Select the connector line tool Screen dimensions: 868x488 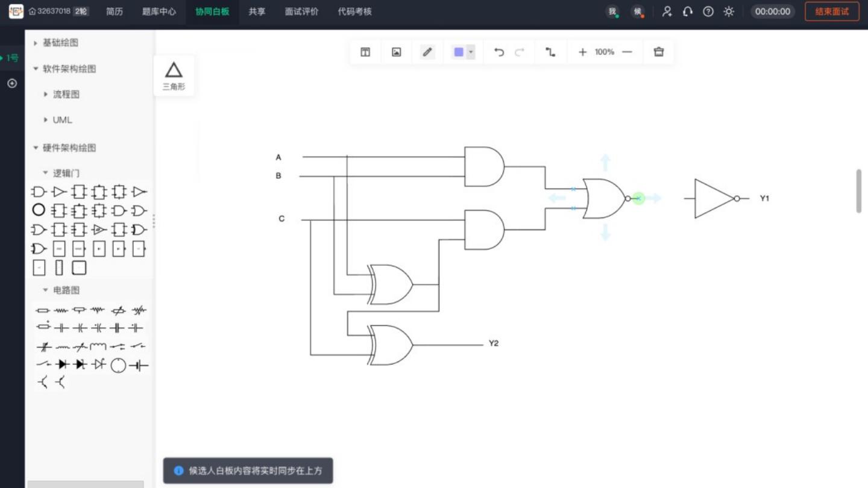tap(550, 52)
